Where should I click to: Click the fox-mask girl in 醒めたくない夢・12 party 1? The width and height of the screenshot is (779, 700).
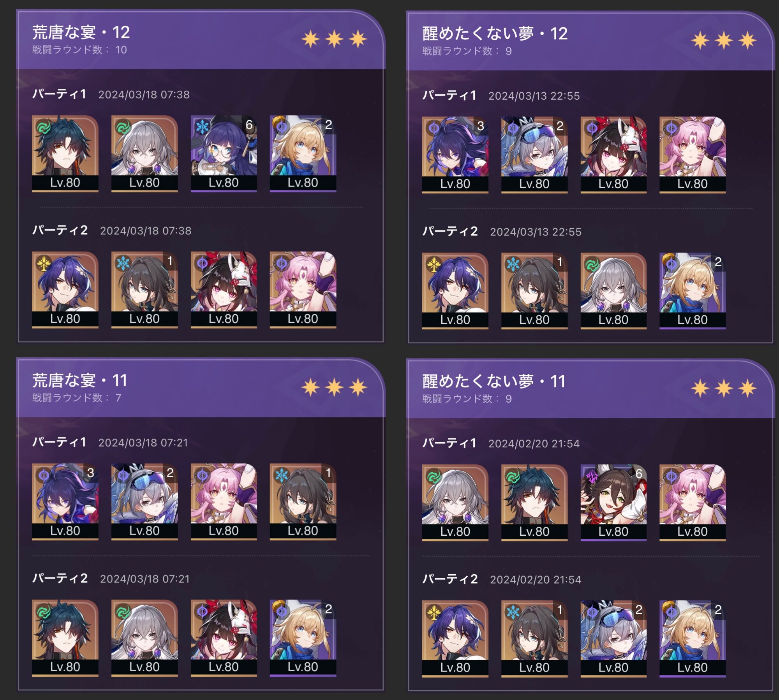[x=613, y=155]
